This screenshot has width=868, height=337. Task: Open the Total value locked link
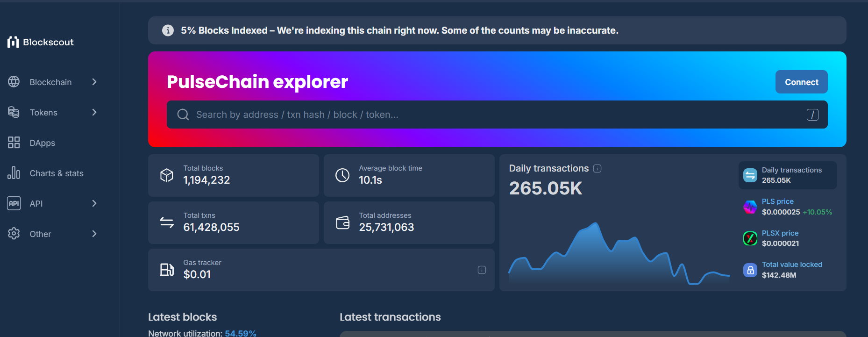tap(792, 265)
